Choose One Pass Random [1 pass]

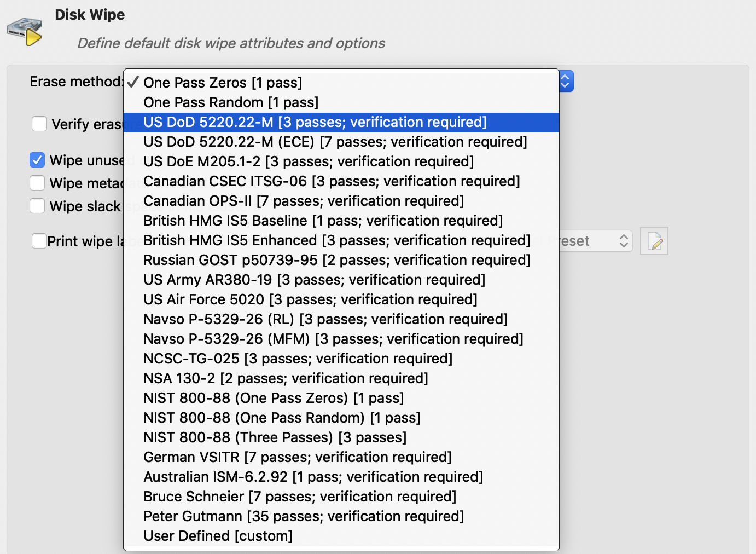[231, 102]
